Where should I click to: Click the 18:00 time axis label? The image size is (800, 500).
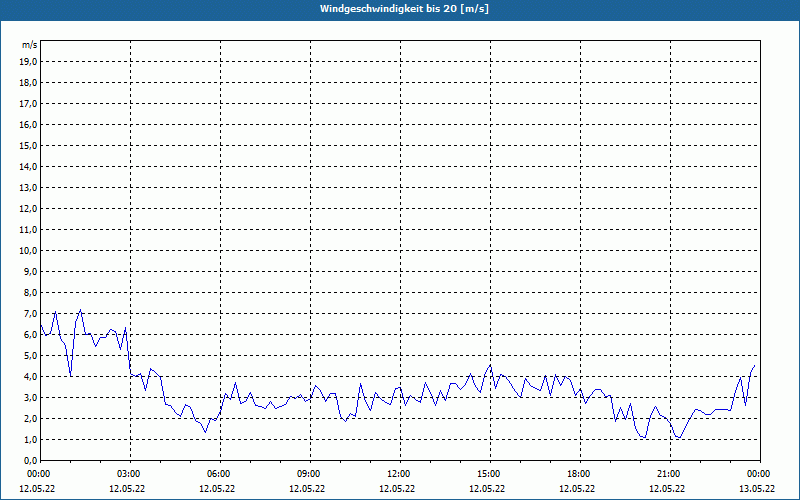(580, 474)
